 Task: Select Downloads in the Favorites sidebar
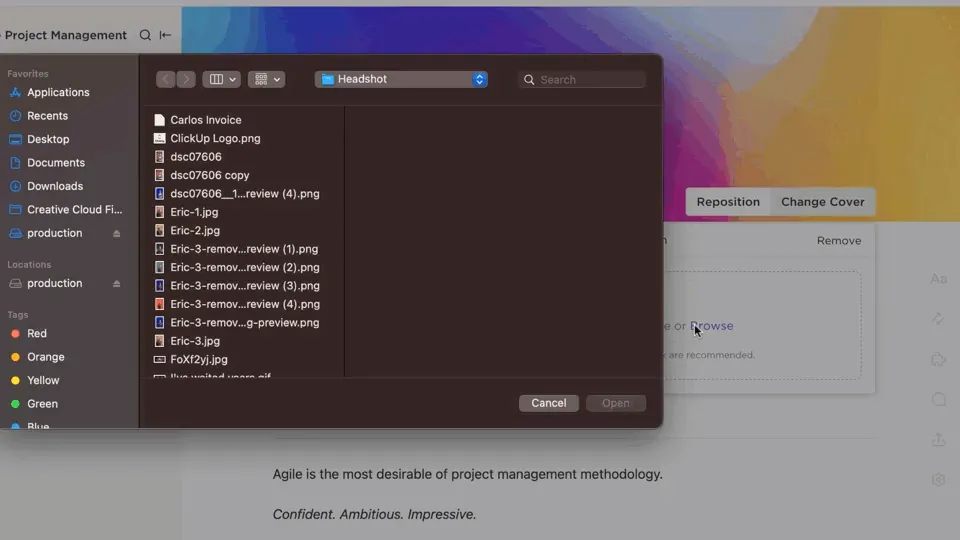(54, 186)
